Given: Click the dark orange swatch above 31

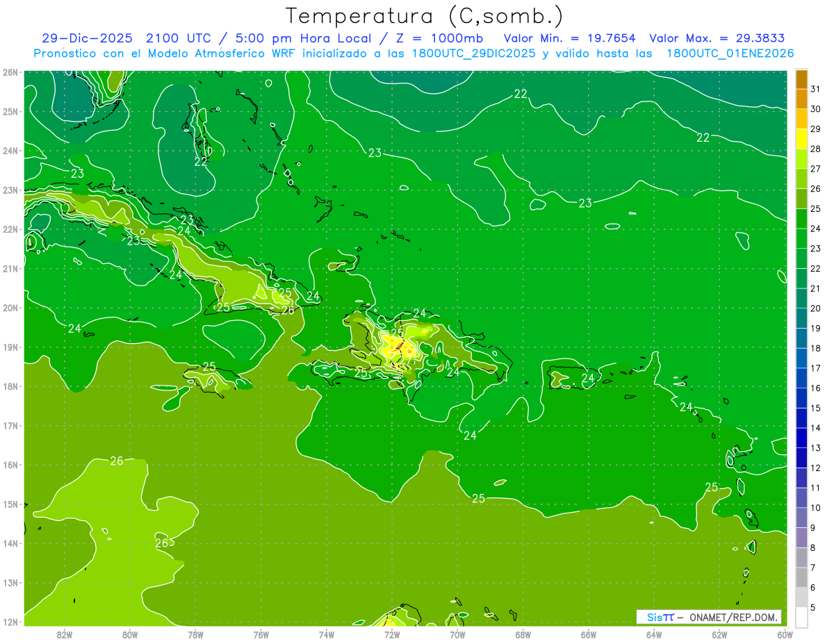Looking at the screenshot, I should click(801, 79).
